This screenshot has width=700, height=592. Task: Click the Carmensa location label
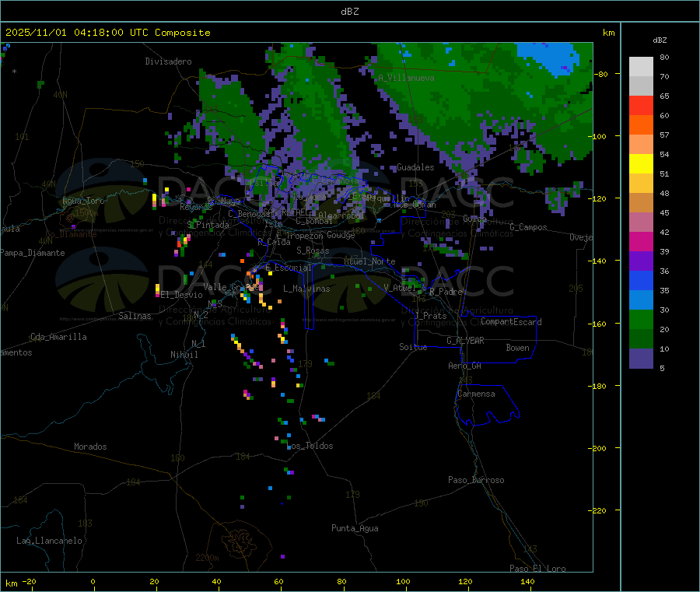coord(476,394)
